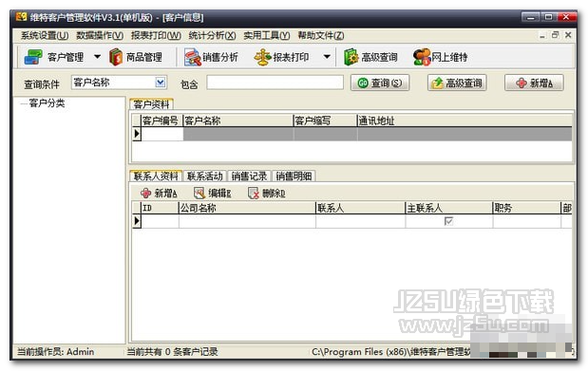Click the 当前操作员: Admin status text
Image resolution: width=588 pixels, height=371 pixels.
(x=55, y=351)
